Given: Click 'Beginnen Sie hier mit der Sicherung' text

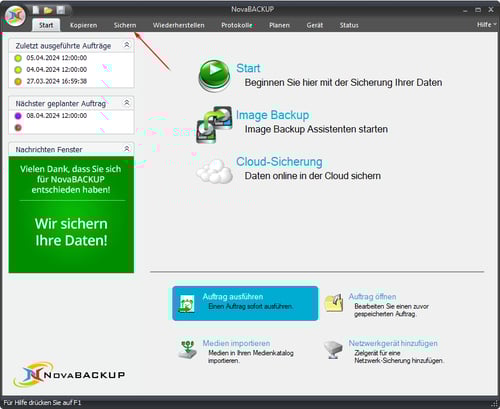Looking at the screenshot, I should coord(343,83).
